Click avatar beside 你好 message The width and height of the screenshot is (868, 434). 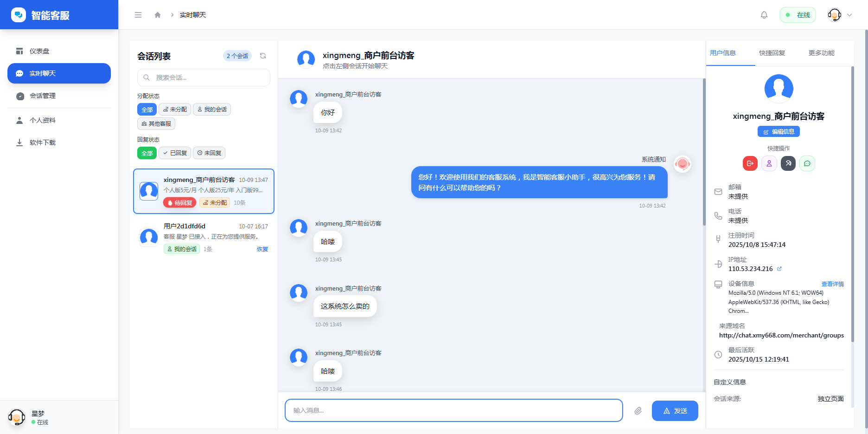tap(299, 99)
